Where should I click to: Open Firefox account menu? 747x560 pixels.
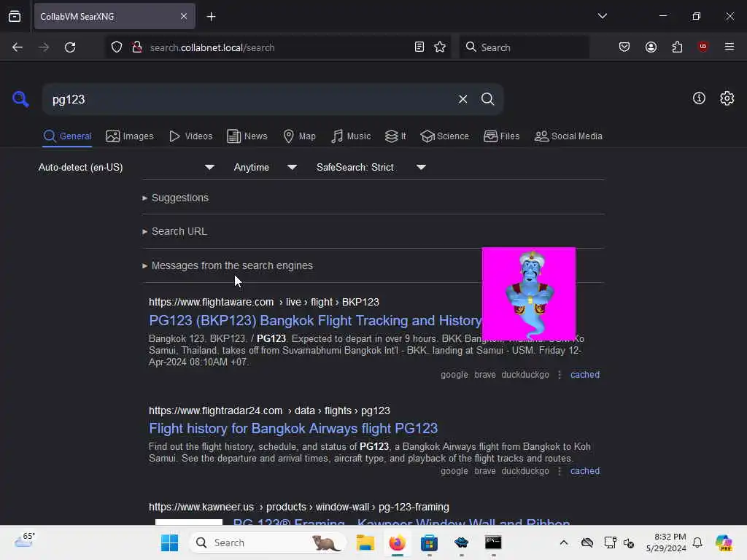651,47
